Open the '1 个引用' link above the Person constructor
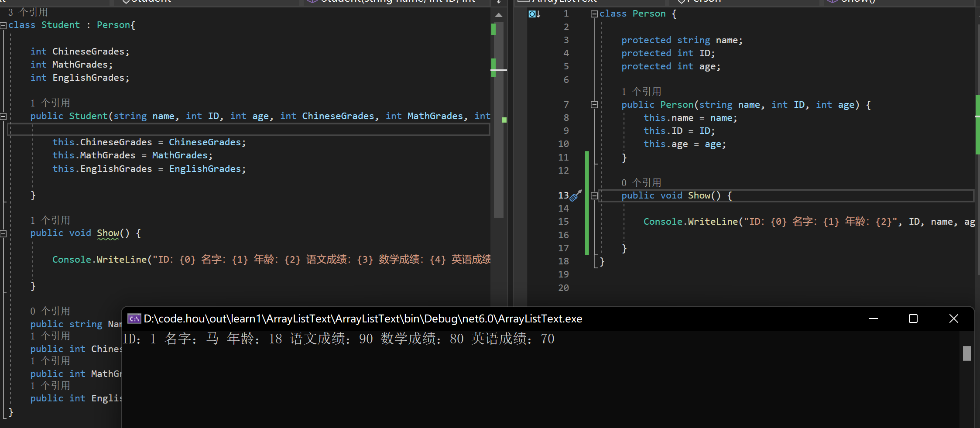The height and width of the screenshot is (428, 980). click(x=641, y=92)
